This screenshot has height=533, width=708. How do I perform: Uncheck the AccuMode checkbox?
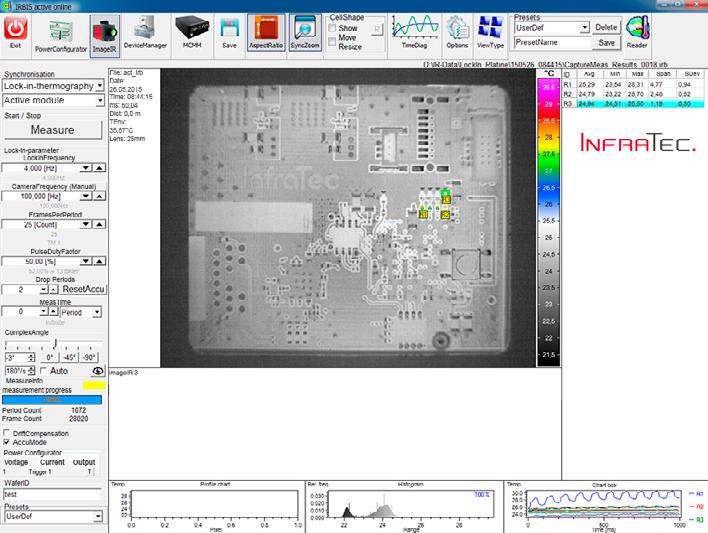coord(6,442)
